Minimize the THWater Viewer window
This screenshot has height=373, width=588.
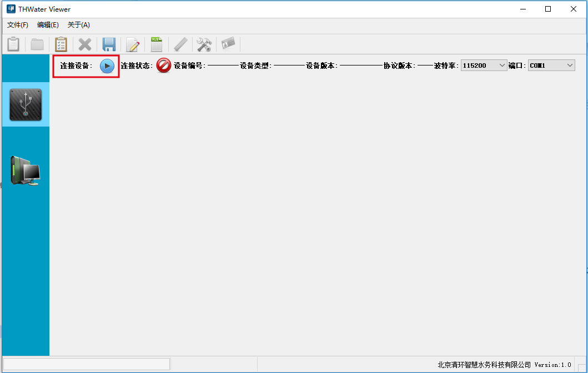click(523, 9)
